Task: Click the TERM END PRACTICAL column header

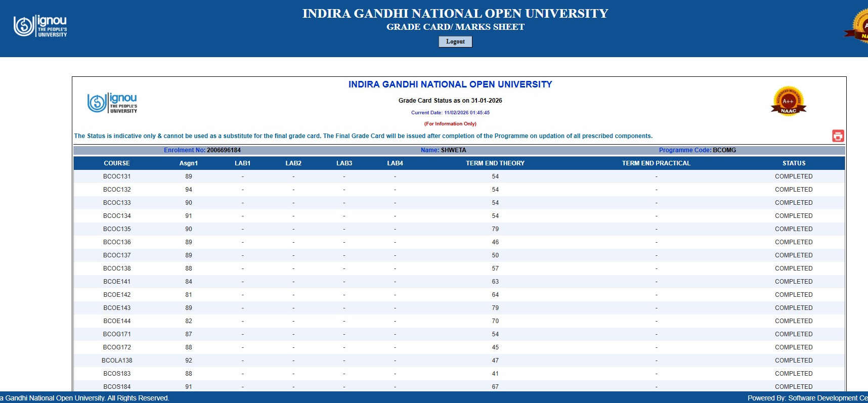Action: point(656,163)
